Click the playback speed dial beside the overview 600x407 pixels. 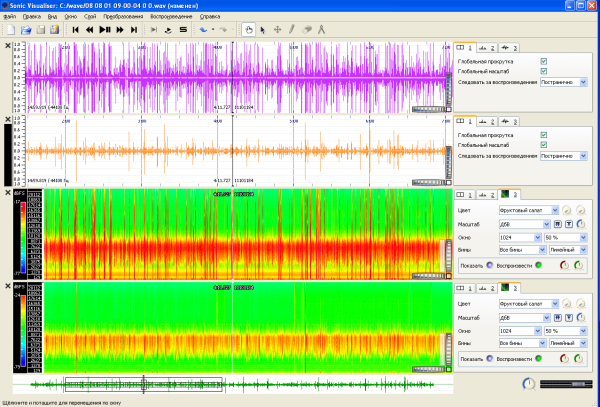coord(529,384)
